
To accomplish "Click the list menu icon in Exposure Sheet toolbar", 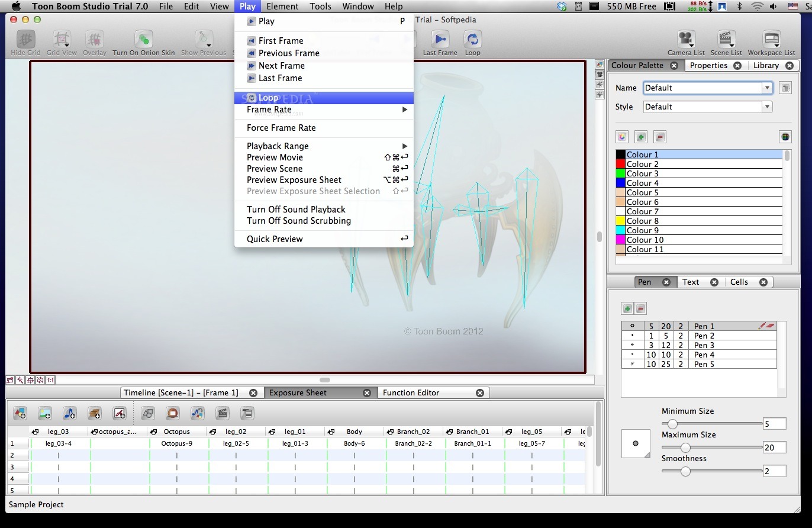I will coord(247,413).
